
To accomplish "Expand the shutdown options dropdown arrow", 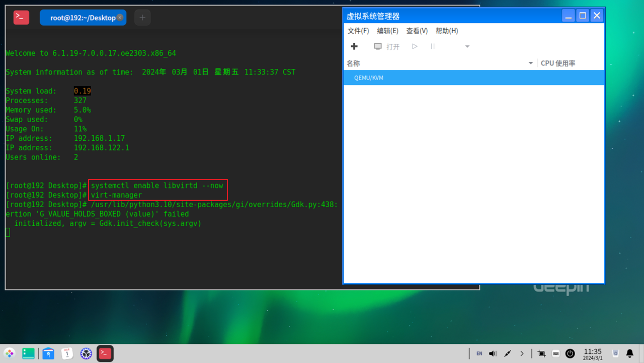I will pyautogui.click(x=467, y=46).
